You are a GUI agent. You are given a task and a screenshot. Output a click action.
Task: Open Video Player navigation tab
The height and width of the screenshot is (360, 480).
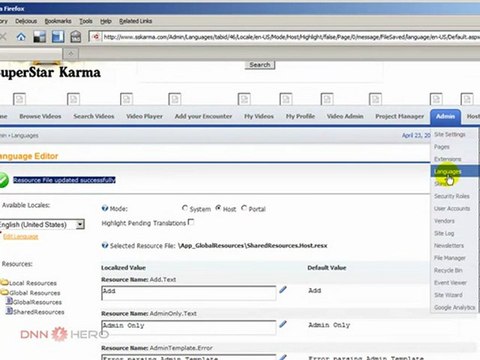pos(144,116)
